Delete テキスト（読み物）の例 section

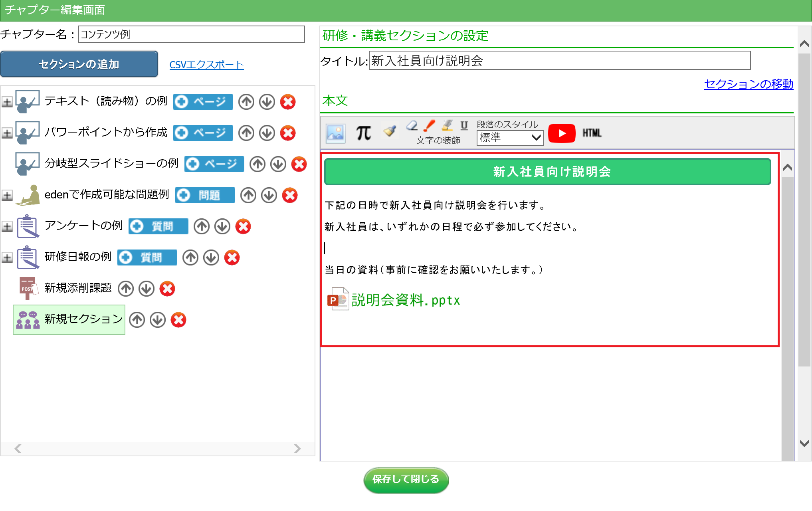tap(288, 102)
